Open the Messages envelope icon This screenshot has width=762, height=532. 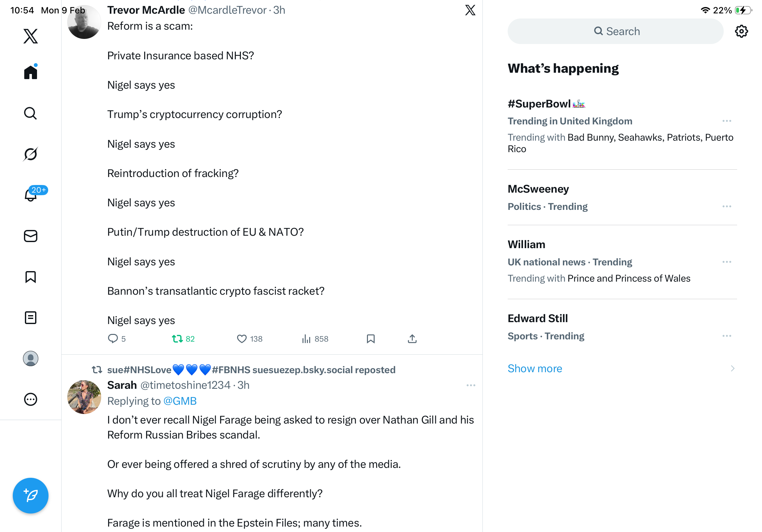click(31, 236)
